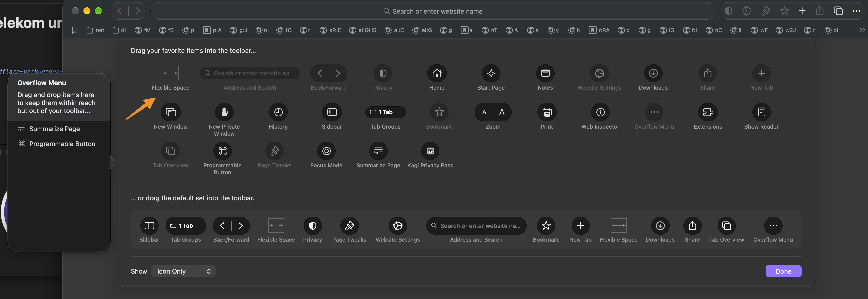Click the toolbar Share icon

[820, 11]
